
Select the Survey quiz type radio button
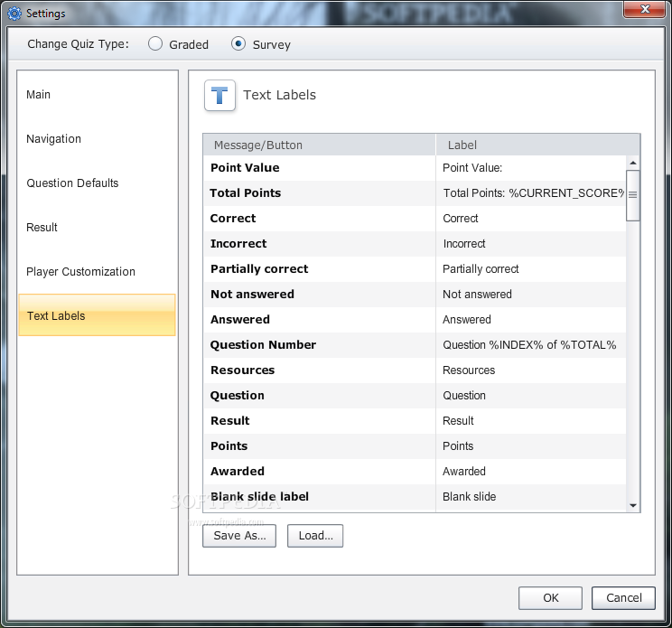click(238, 43)
